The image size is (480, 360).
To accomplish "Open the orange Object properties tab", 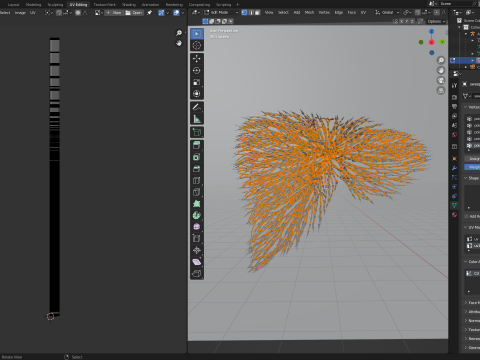I will coord(454,159).
